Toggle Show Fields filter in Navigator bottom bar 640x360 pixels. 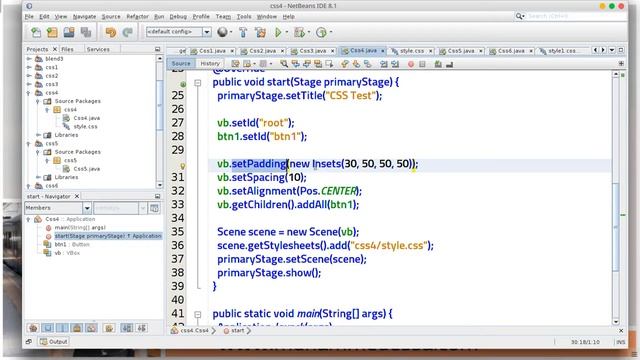pos(48,328)
